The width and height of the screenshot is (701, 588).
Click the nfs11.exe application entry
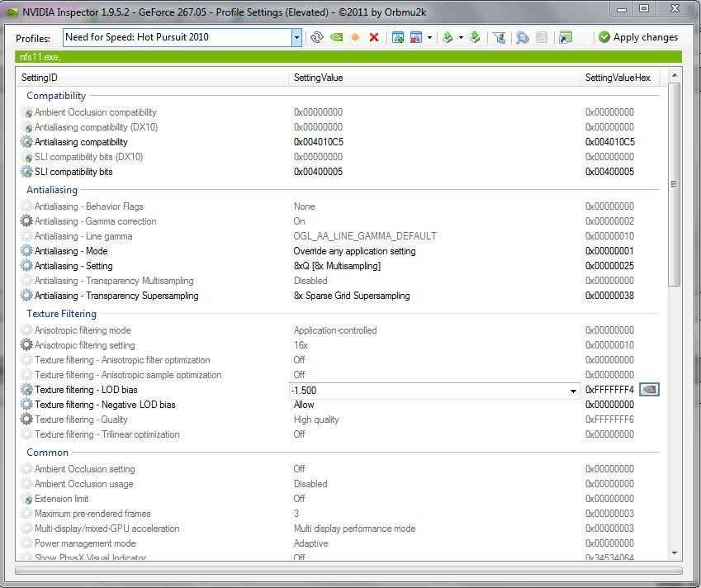40,57
